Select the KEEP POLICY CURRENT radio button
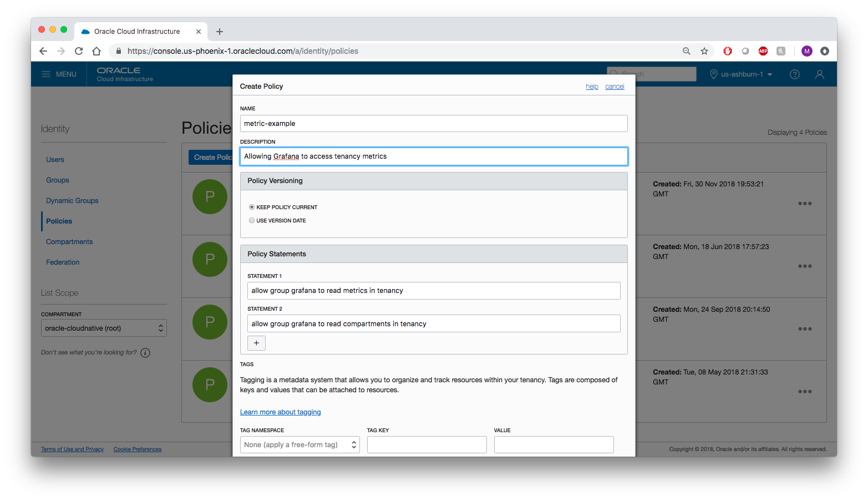This screenshot has width=868, height=501. 251,206
